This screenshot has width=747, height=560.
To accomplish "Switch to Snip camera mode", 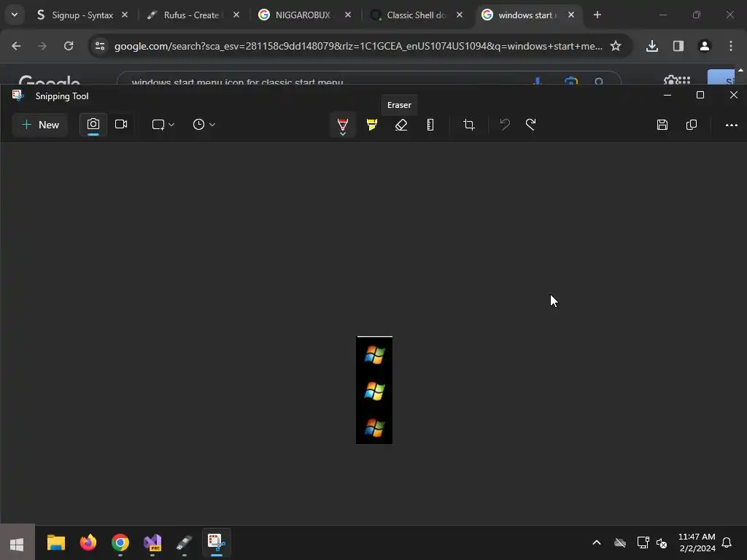I will tap(93, 125).
